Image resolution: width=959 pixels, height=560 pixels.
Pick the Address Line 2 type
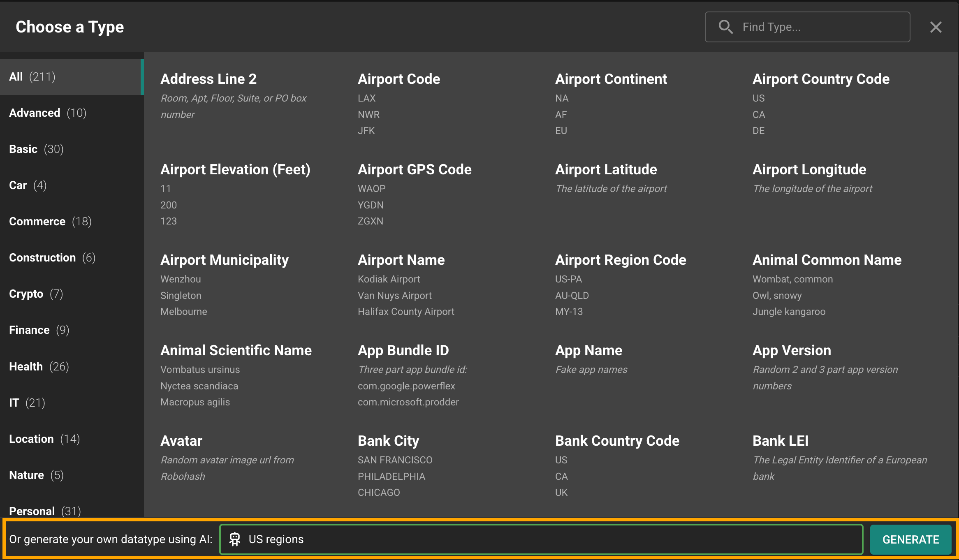pos(208,79)
